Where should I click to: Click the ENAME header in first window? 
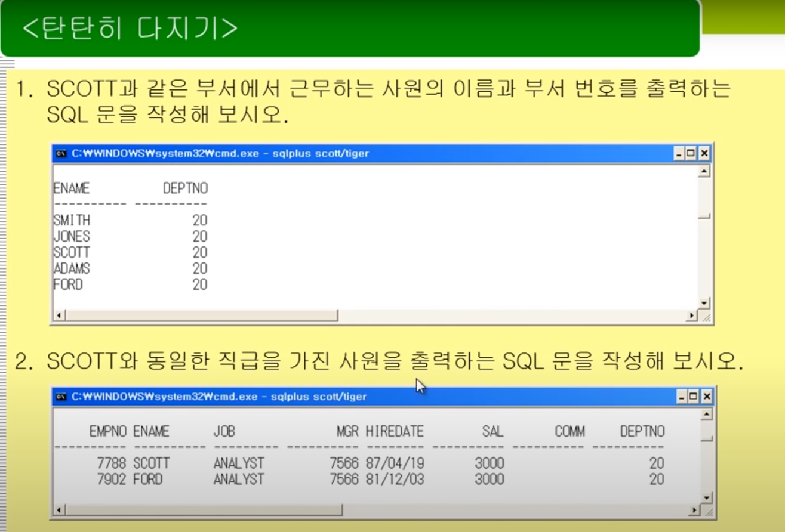[72, 188]
